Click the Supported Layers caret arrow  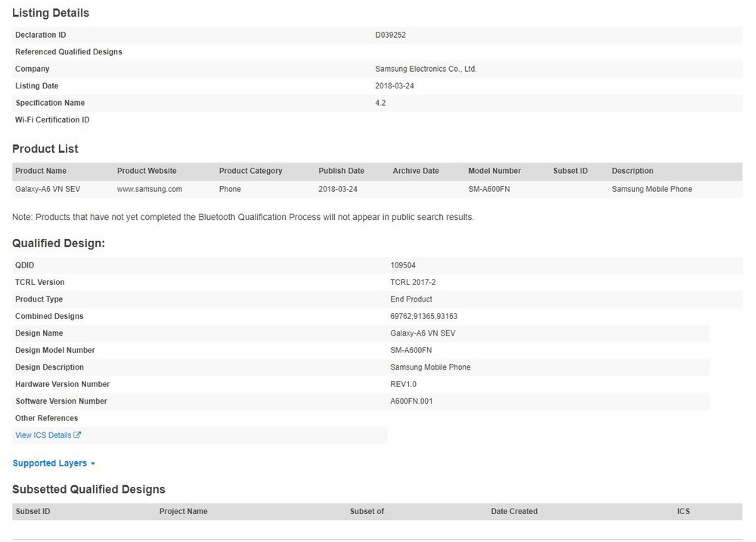click(x=92, y=463)
